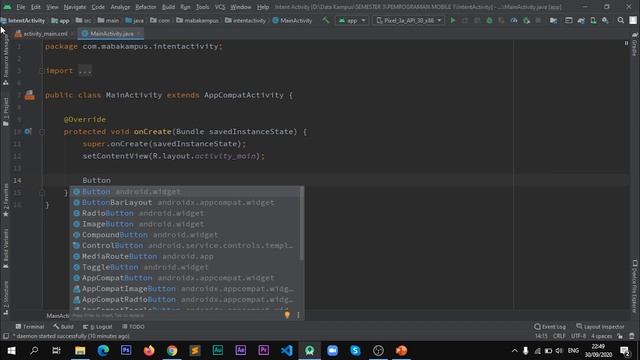Viewport: 640px width, 360px height.
Task: Click the override gutter marker beside onCreate
Action: pyautogui.click(x=27, y=131)
